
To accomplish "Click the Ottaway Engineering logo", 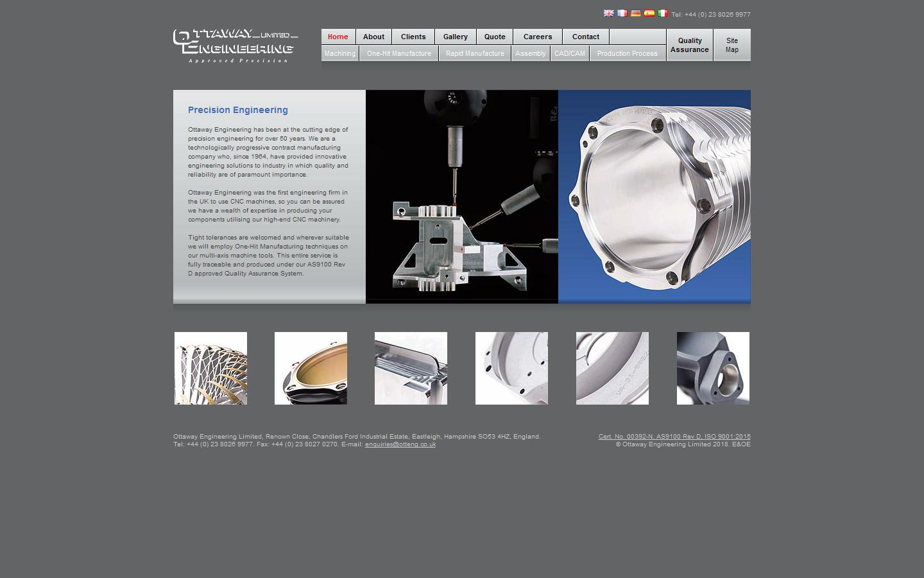I will coord(235,45).
